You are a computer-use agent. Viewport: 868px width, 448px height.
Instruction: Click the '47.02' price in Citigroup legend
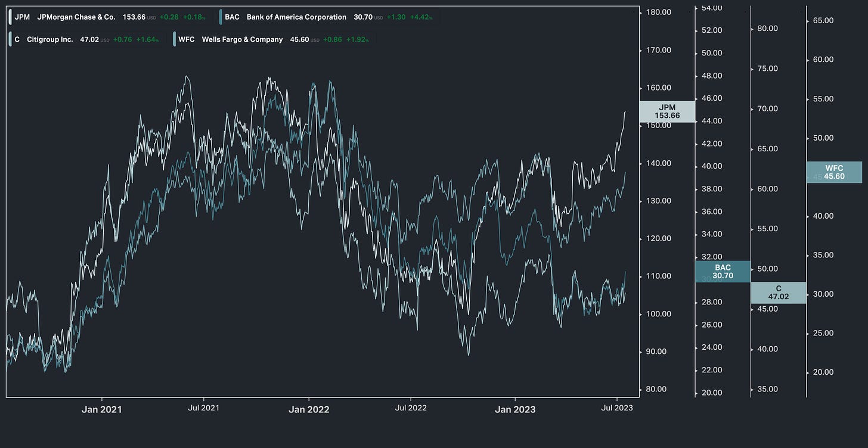pyautogui.click(x=89, y=39)
